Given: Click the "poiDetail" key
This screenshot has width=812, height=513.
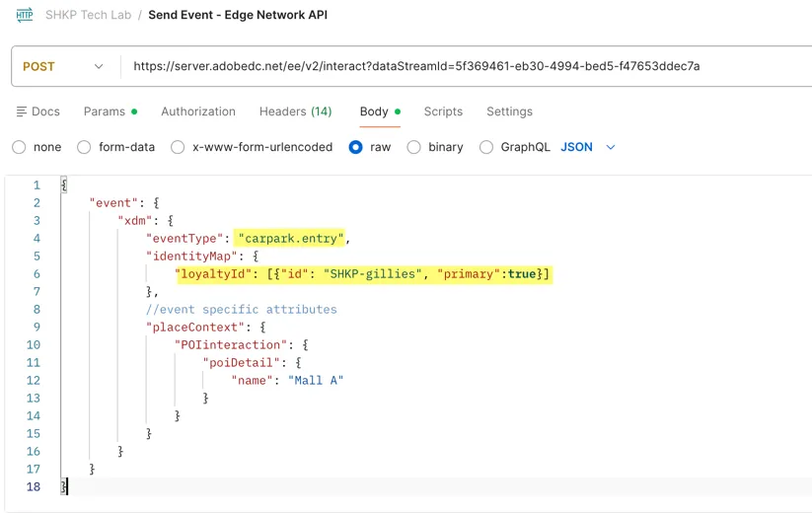Looking at the screenshot, I should [x=242, y=363].
